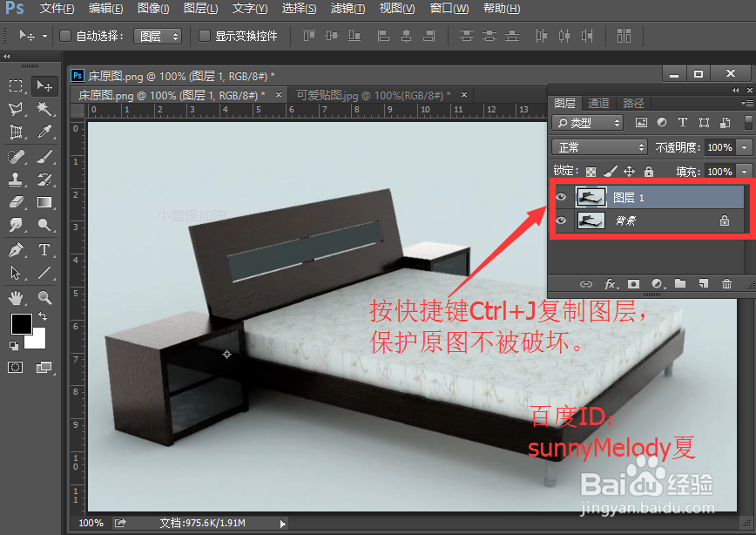756x535 pixels.
Task: Open the Move tool preset picker arrow
Action: pyautogui.click(x=44, y=37)
